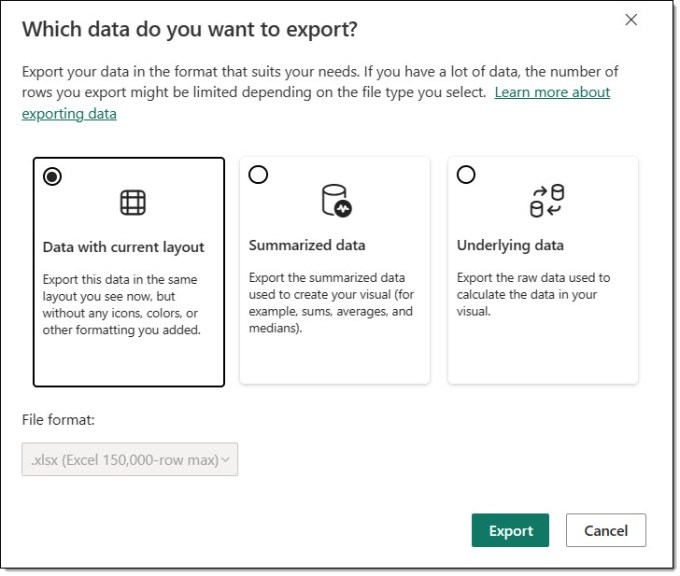The image size is (680, 576).
Task: Click the File format label
Action: tap(58, 420)
